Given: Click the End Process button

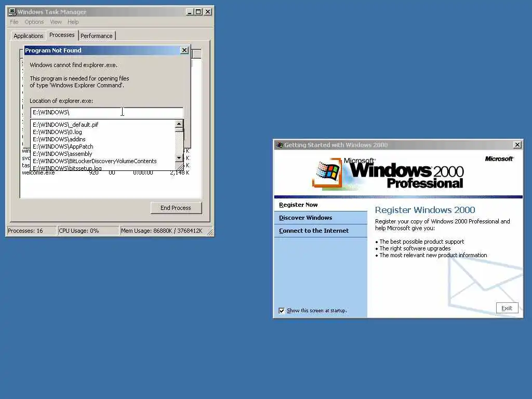Looking at the screenshot, I should click(x=176, y=208).
